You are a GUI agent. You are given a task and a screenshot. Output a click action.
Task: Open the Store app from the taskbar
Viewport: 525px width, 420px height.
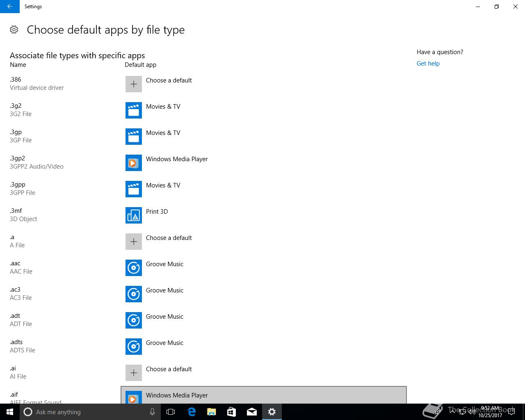click(231, 412)
